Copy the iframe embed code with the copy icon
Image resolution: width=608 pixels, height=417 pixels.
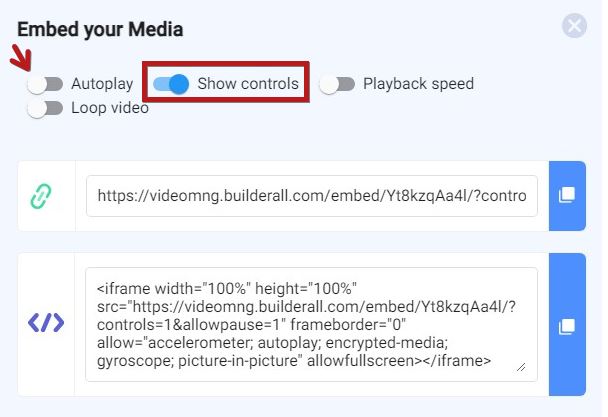(x=567, y=325)
